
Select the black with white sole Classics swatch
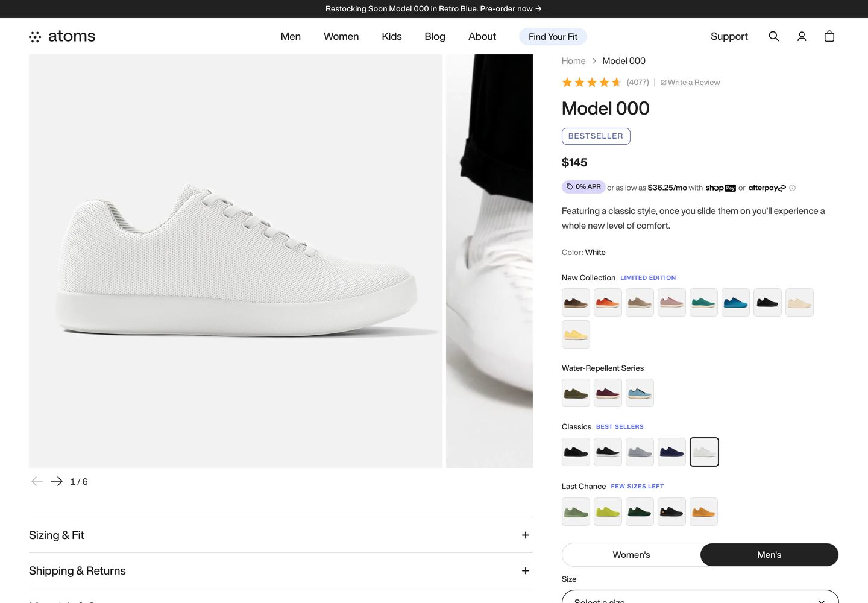[608, 452]
